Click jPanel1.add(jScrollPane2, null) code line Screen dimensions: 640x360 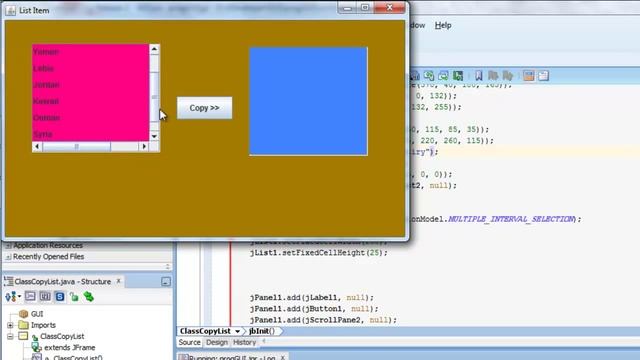coord(323,320)
